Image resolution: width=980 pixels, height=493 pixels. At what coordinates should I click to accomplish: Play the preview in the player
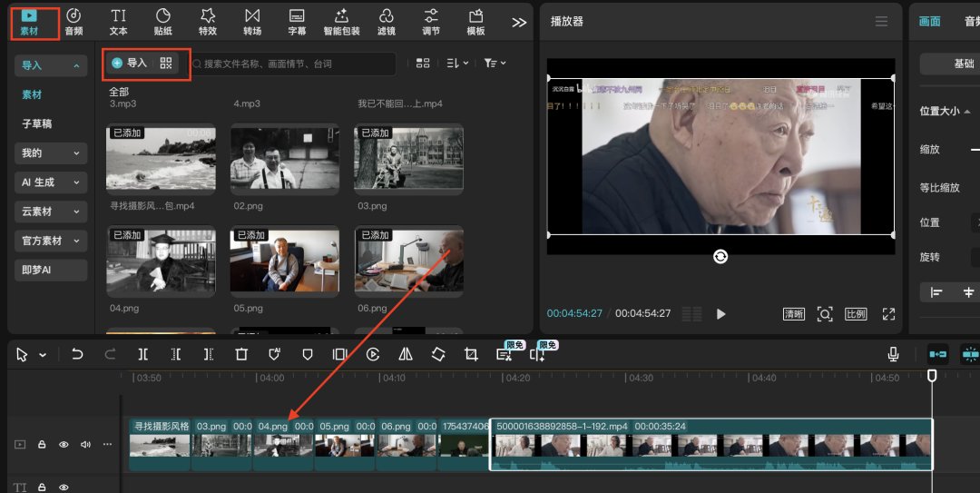click(x=721, y=314)
